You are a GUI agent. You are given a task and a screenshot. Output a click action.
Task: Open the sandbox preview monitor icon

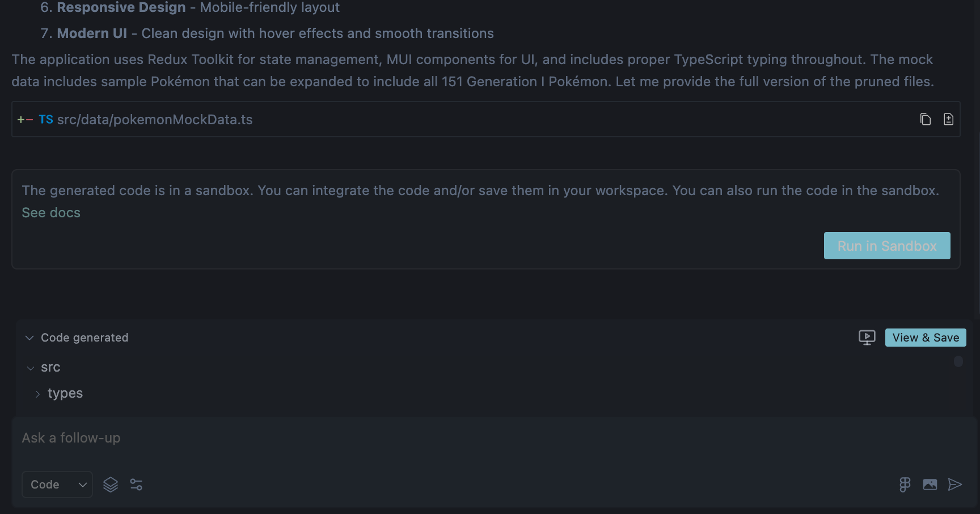pos(867,338)
